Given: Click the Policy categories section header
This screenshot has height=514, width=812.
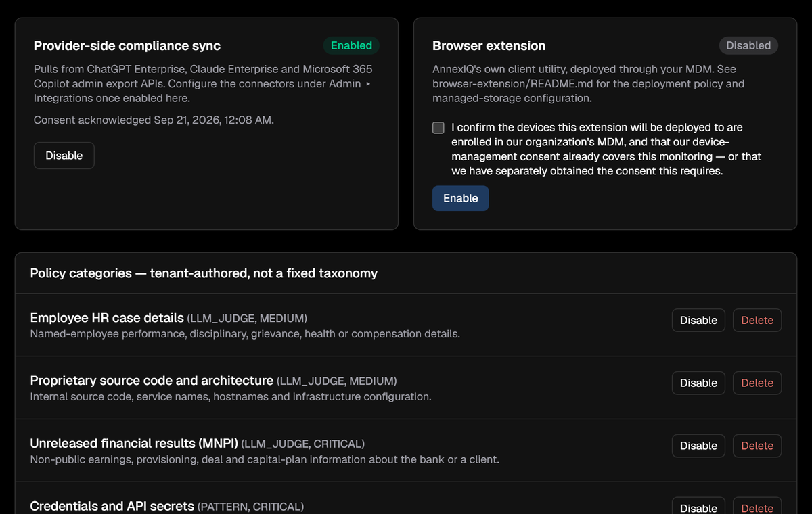Looking at the screenshot, I should pyautogui.click(x=204, y=273).
